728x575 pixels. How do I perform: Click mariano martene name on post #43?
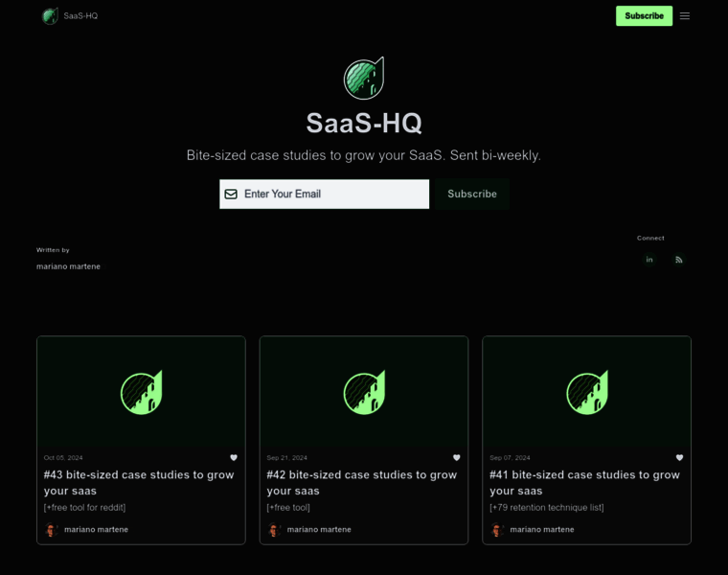(96, 530)
